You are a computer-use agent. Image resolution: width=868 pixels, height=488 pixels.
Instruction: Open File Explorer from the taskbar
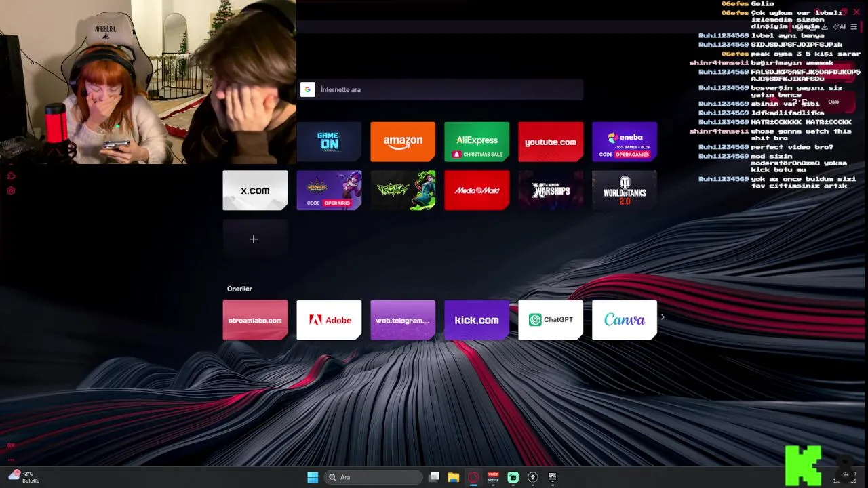point(454,477)
